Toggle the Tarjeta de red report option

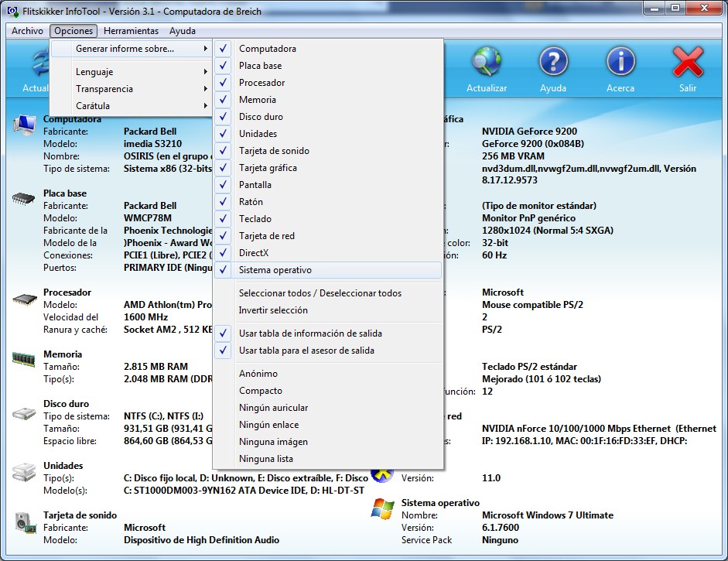coord(328,236)
